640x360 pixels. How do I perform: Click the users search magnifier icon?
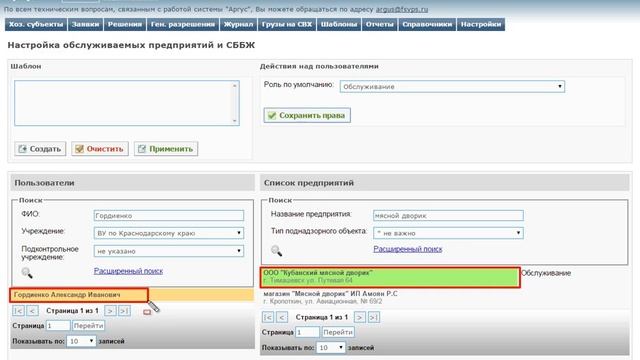click(x=27, y=273)
